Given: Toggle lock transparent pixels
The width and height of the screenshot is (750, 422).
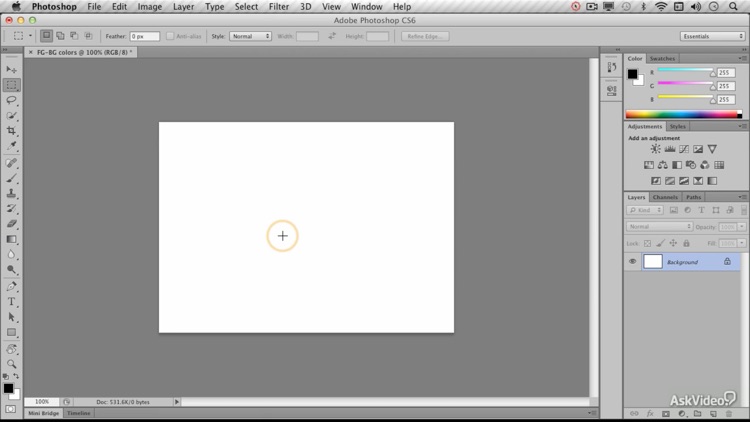Looking at the screenshot, I should tap(647, 244).
